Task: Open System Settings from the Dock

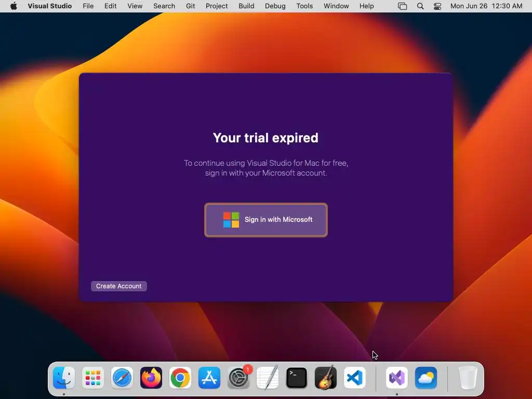Action: pos(238,378)
